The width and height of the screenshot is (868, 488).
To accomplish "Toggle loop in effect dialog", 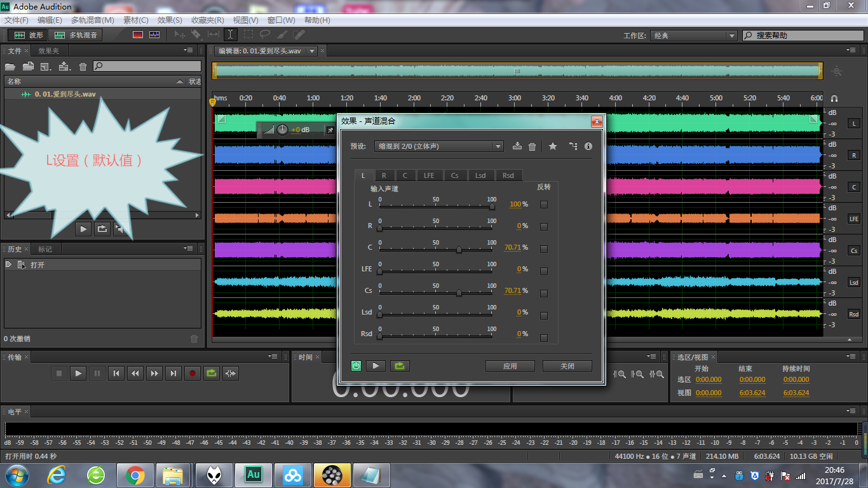I will point(400,366).
